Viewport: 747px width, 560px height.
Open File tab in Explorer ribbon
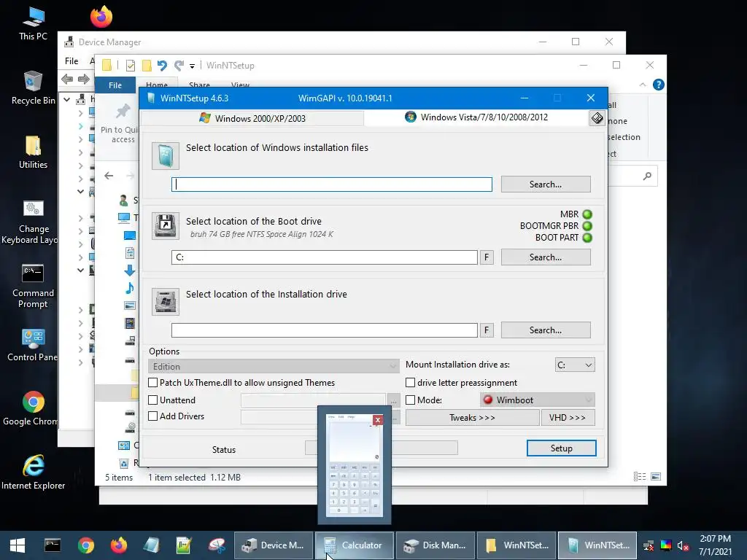click(115, 85)
